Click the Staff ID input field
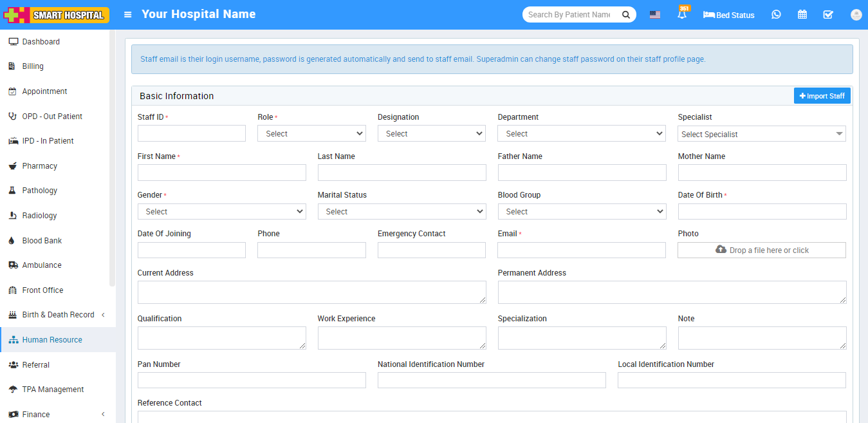This screenshot has height=423, width=868. (x=192, y=133)
